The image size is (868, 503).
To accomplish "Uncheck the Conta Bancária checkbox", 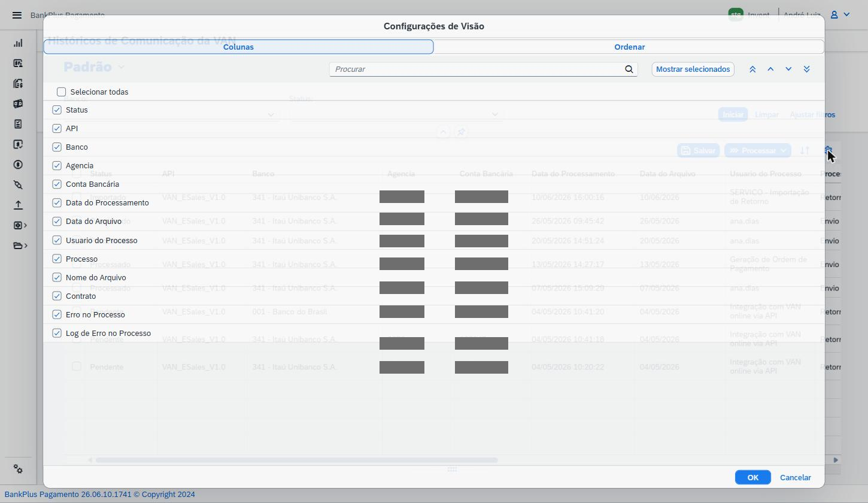I will pos(57,184).
